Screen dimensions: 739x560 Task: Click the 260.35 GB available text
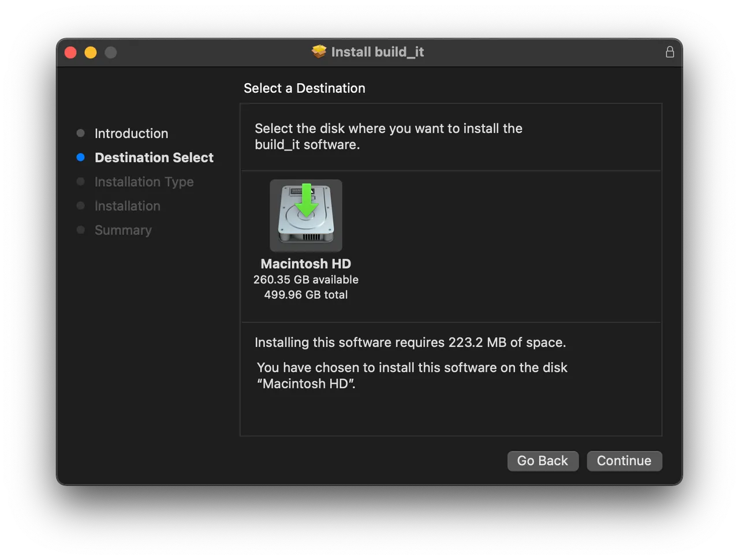[305, 279]
